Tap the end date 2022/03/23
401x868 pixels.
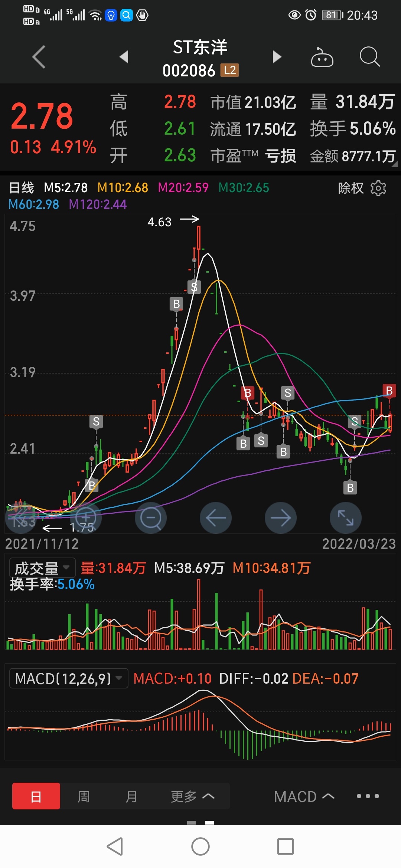coord(359,544)
